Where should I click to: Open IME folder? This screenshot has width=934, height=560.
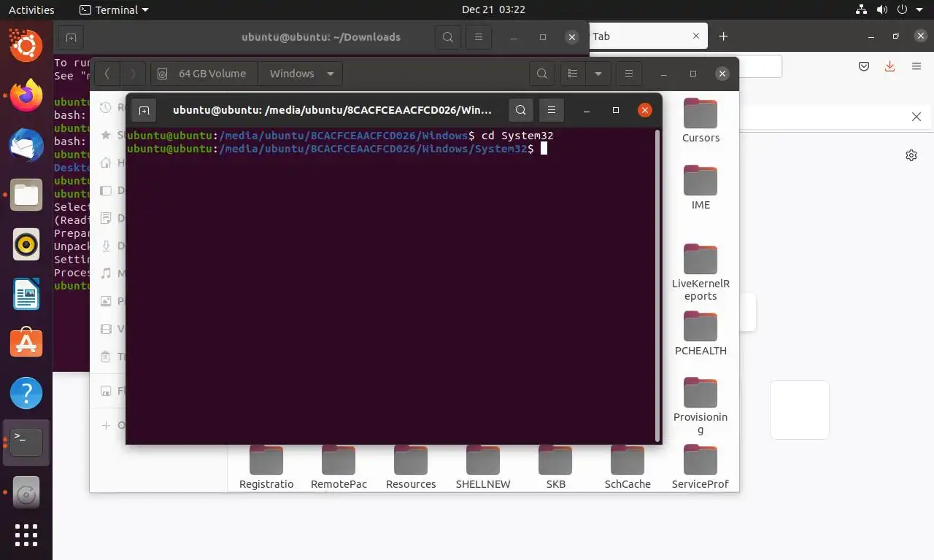pyautogui.click(x=700, y=188)
